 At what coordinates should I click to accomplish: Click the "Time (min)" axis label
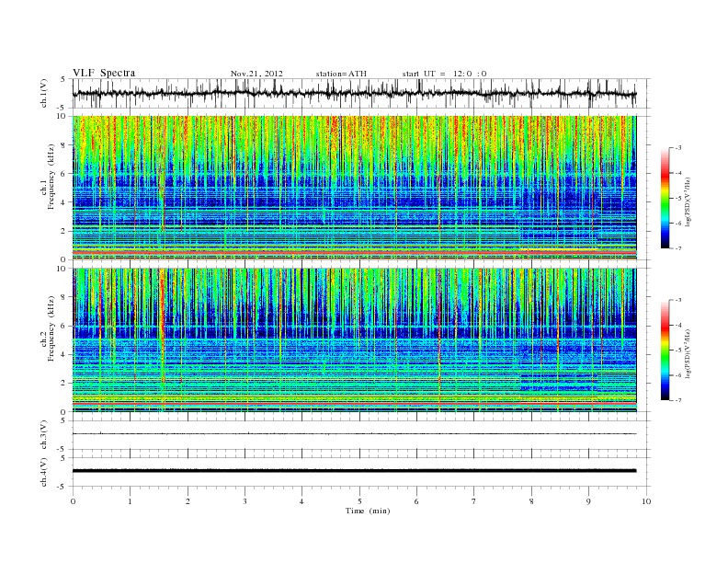[x=368, y=511]
